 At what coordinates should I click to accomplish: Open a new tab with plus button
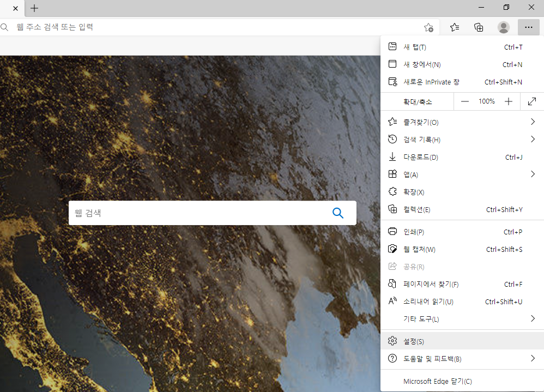point(34,8)
